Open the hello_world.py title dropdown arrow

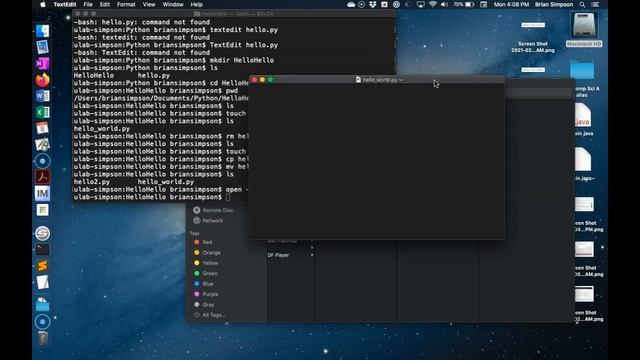click(401, 80)
